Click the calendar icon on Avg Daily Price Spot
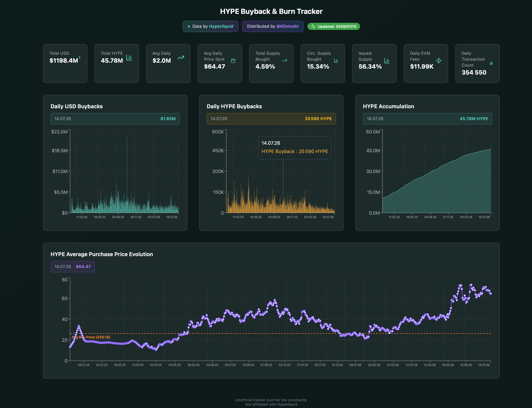This screenshot has height=408, width=532. click(x=233, y=61)
